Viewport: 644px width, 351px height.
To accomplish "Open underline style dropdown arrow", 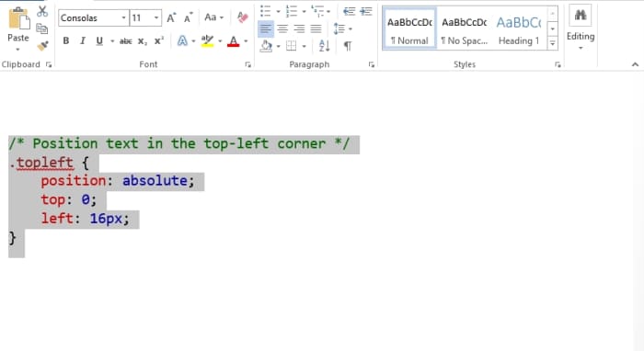I will [111, 41].
